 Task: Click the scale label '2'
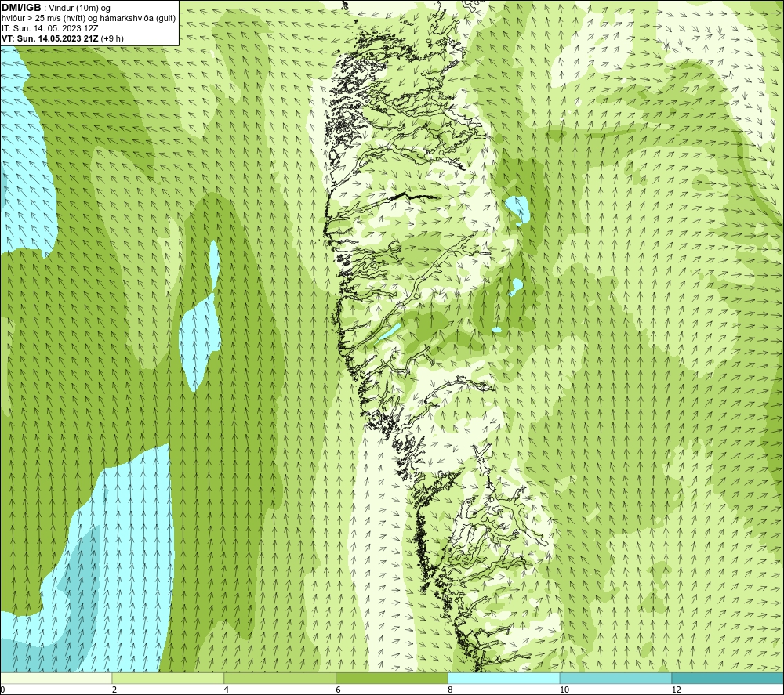(114, 690)
